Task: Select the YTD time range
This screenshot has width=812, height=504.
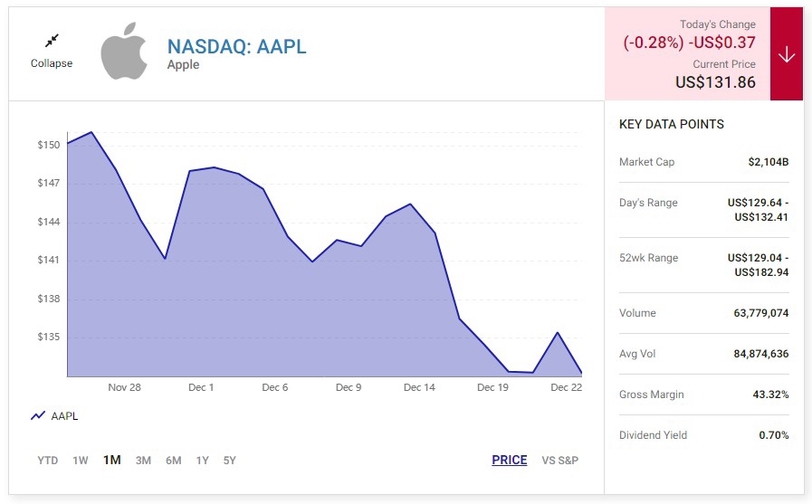Action: 48,461
